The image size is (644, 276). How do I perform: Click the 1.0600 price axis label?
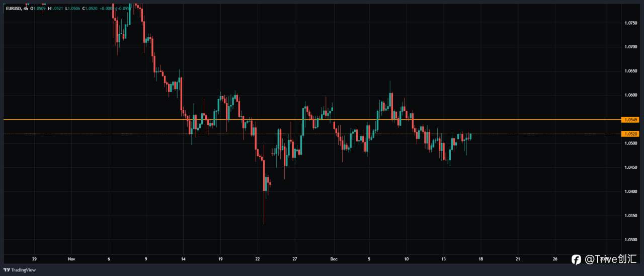pos(631,95)
